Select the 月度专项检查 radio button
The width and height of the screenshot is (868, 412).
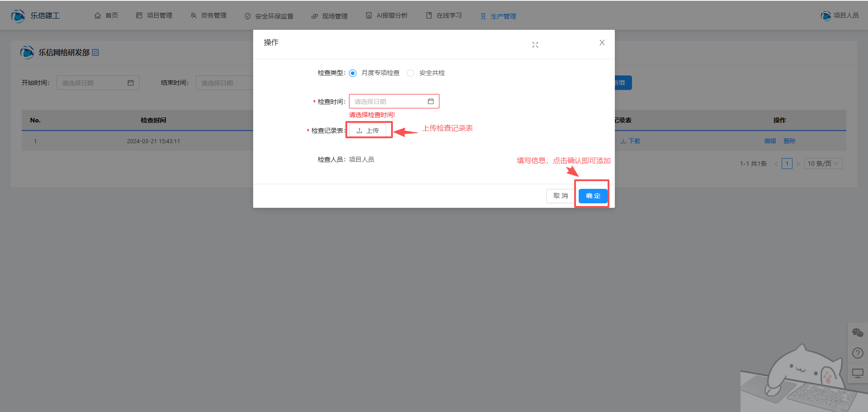click(x=353, y=73)
